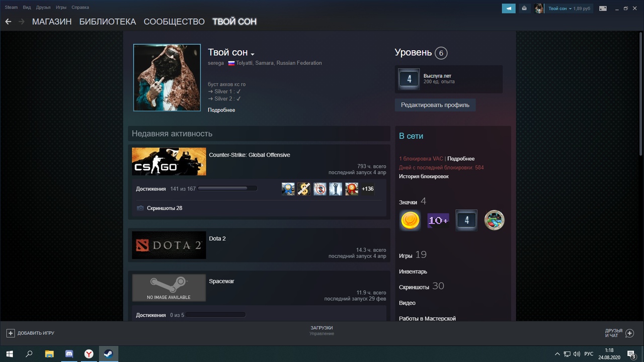Click Подробнее under profile summary
The image size is (644, 362).
(x=221, y=110)
